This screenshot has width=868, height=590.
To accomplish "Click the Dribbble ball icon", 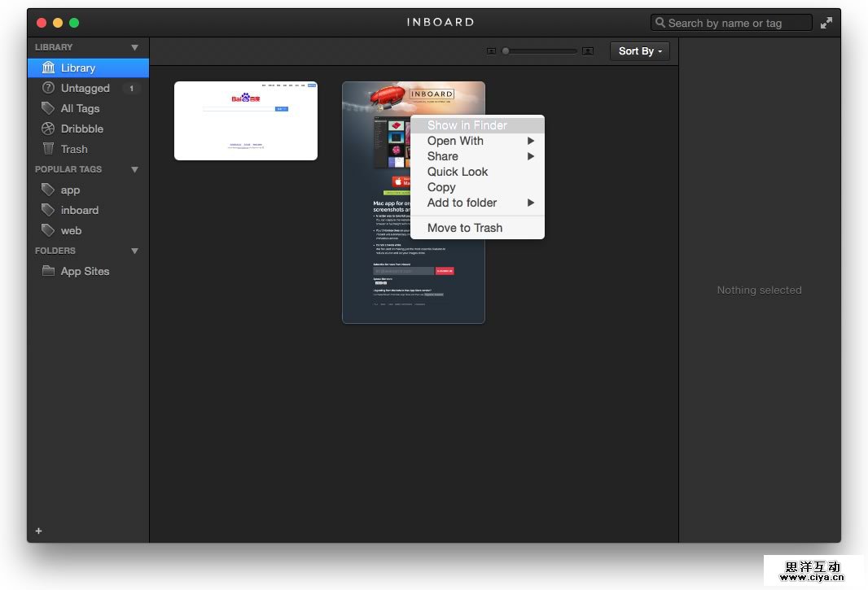I will point(48,129).
